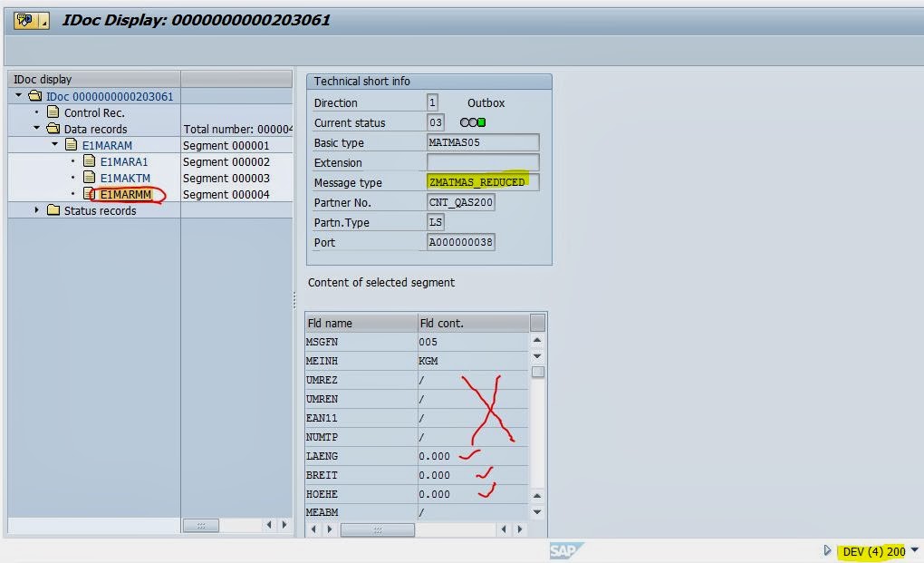The height and width of the screenshot is (563, 924).
Task: Collapse the IDoc 0000000000203061 root node
Action: [x=19, y=95]
